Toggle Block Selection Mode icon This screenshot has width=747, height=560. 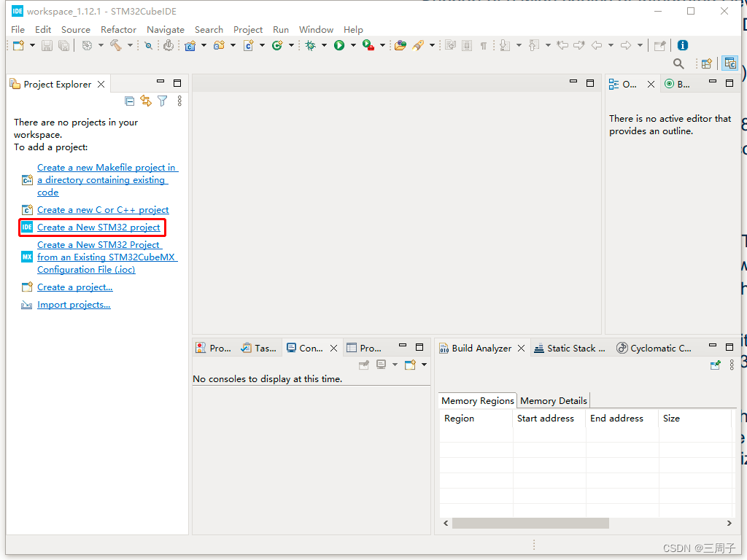(467, 46)
